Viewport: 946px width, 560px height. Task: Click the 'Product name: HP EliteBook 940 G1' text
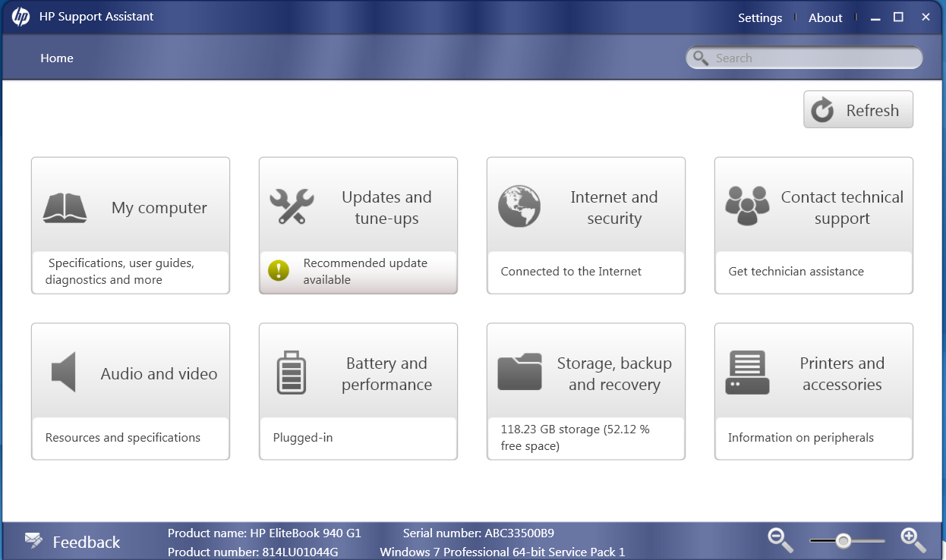pos(264,533)
